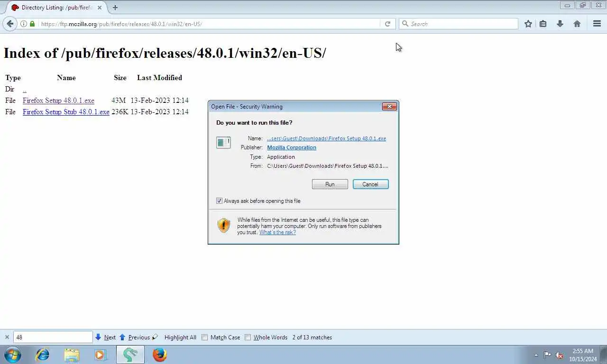This screenshot has width=607, height=364.
Task: Open the Action Center flag icon
Action: tap(547, 355)
